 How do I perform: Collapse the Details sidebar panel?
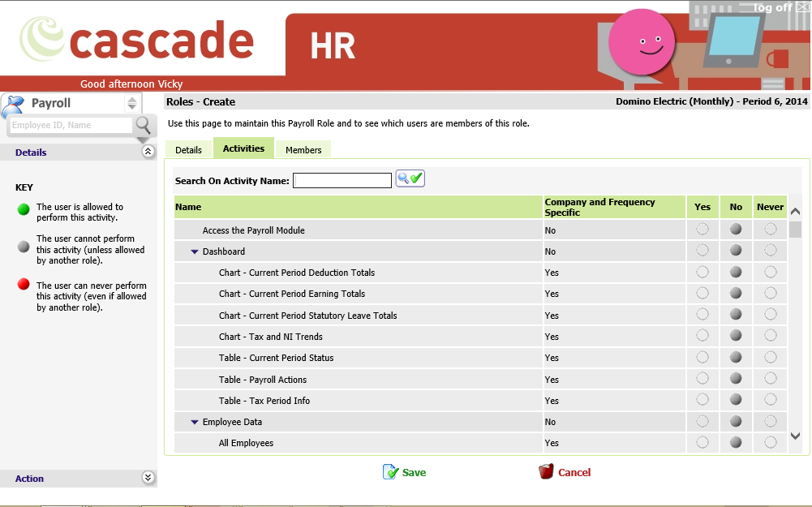[x=148, y=151]
